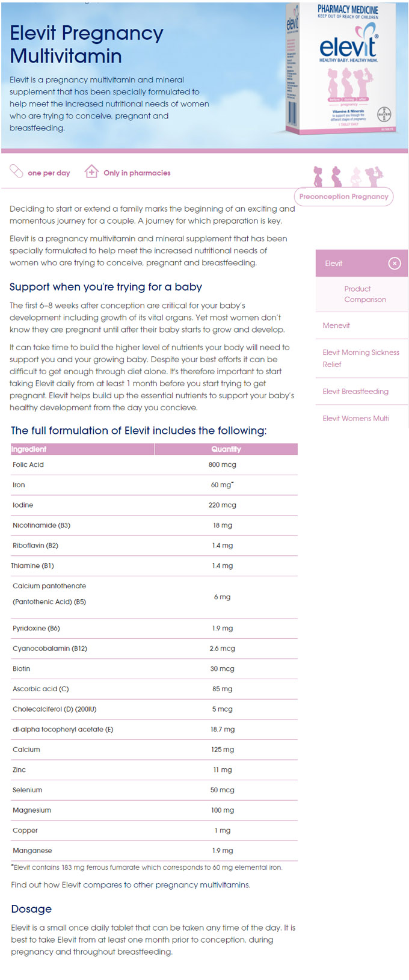
Task: Navigate to Elevit Breastfeeding in sidebar
Action: pyautogui.click(x=355, y=392)
